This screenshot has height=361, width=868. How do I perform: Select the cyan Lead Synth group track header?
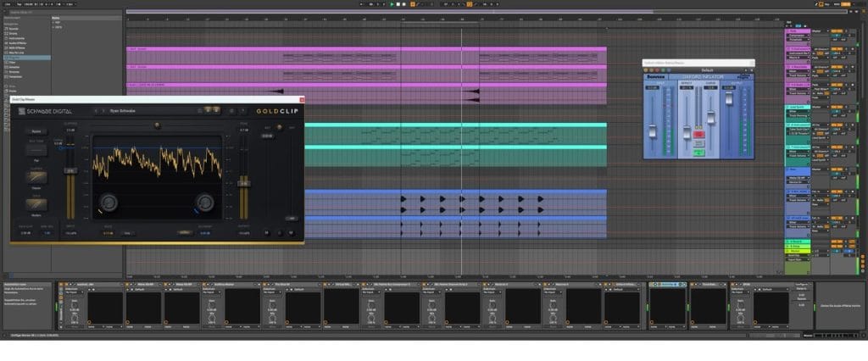click(x=797, y=107)
